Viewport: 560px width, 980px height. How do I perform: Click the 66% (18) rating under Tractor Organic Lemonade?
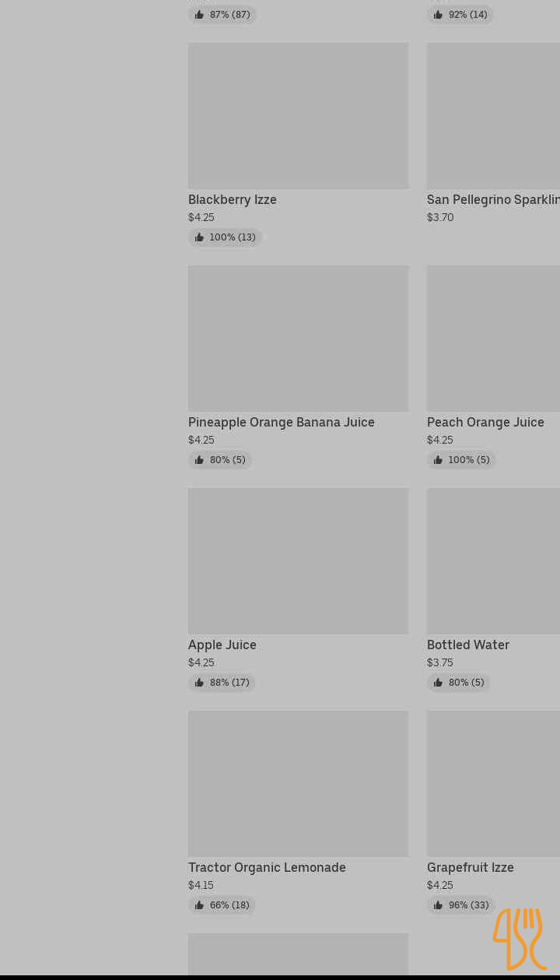[x=222, y=905]
